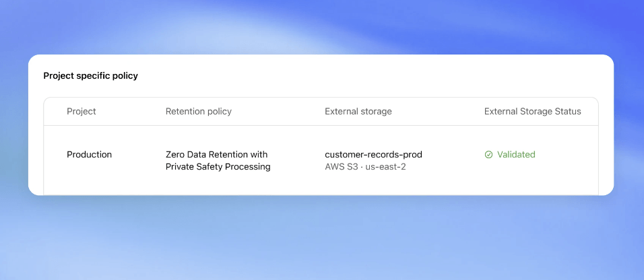This screenshot has height=280, width=644.
Task: Click the Zero Data Retention policy line
Action: [216, 155]
